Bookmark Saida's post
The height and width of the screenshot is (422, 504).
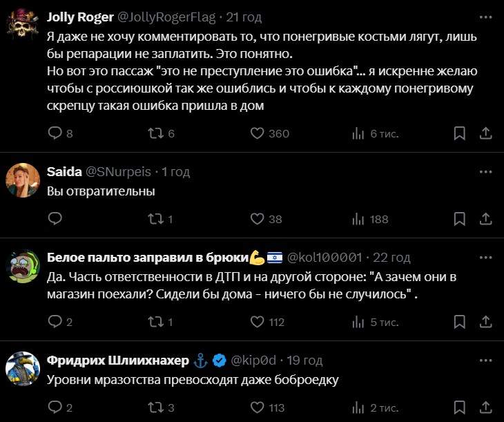pos(459,219)
